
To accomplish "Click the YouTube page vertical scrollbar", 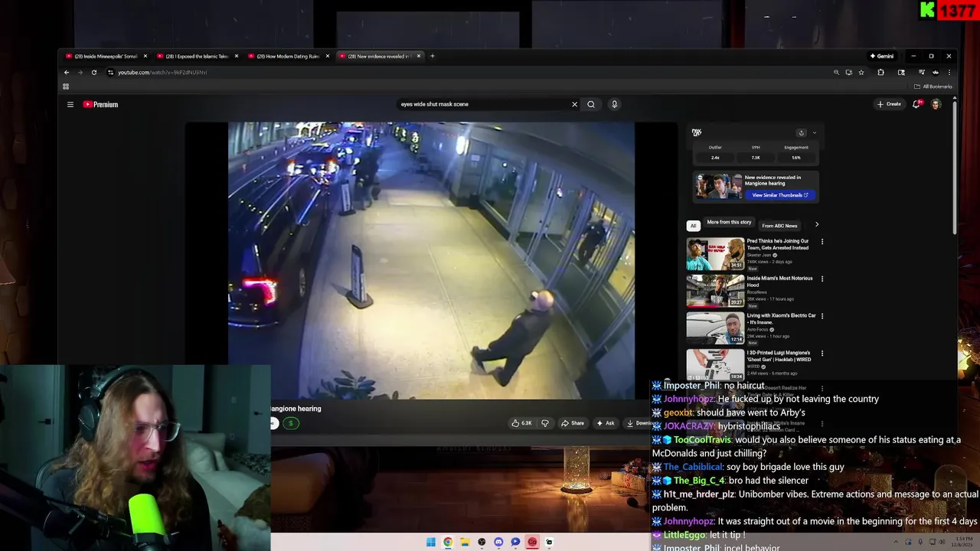I will pyautogui.click(x=954, y=167).
